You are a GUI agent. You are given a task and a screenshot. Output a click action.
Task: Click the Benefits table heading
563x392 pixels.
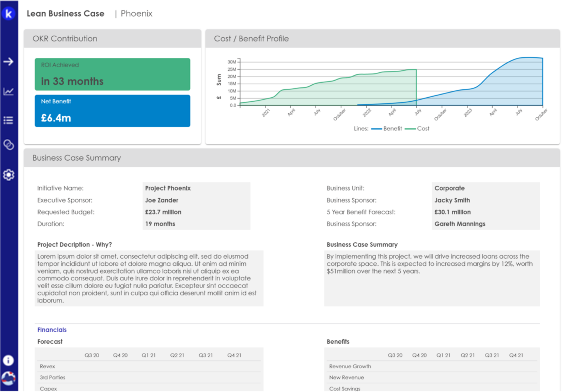coord(338,342)
